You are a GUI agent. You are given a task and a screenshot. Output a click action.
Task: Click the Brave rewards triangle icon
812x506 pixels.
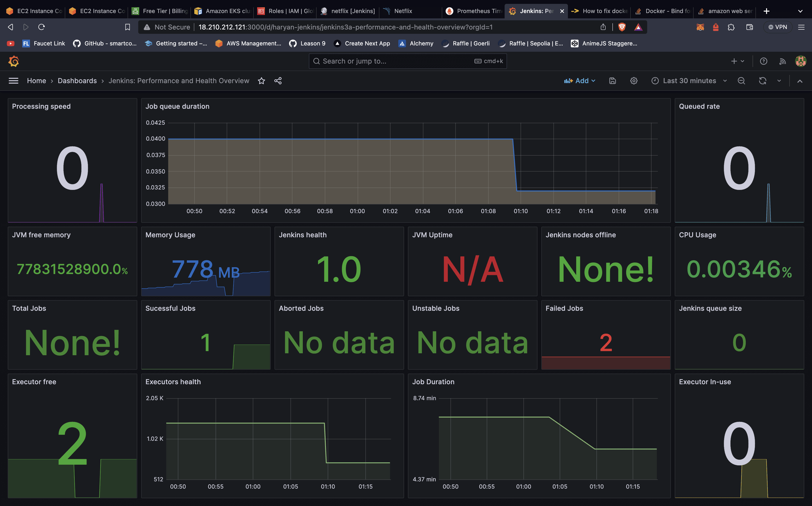(638, 27)
